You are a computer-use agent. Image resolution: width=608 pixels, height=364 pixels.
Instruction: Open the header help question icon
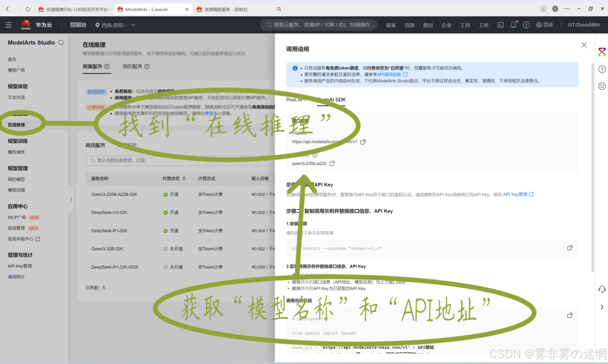click(526, 25)
